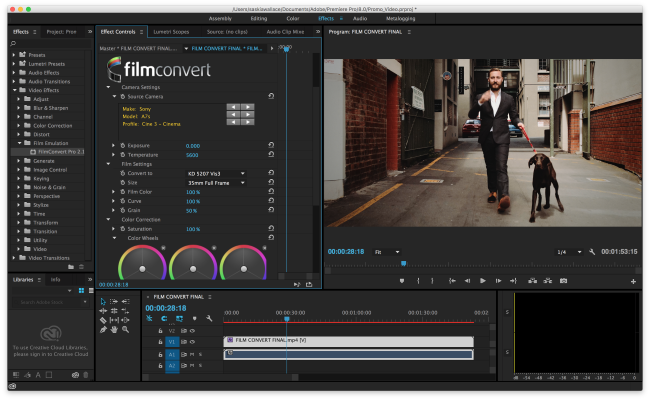Open playback resolution 1/4 dropdown
The width and height of the screenshot is (650, 400).
[x=569, y=252]
